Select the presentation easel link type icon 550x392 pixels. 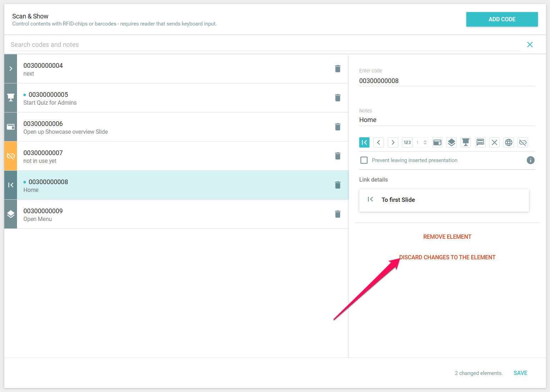[x=466, y=142]
